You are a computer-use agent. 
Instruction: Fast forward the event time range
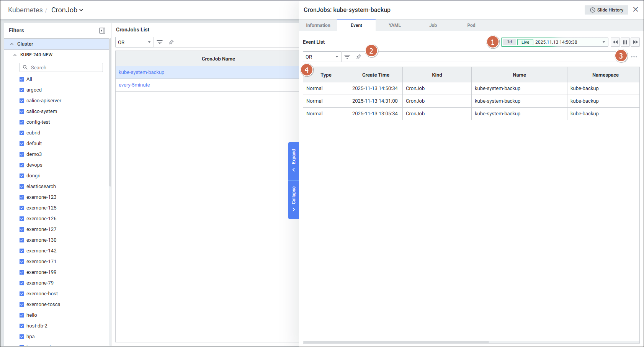click(x=635, y=42)
